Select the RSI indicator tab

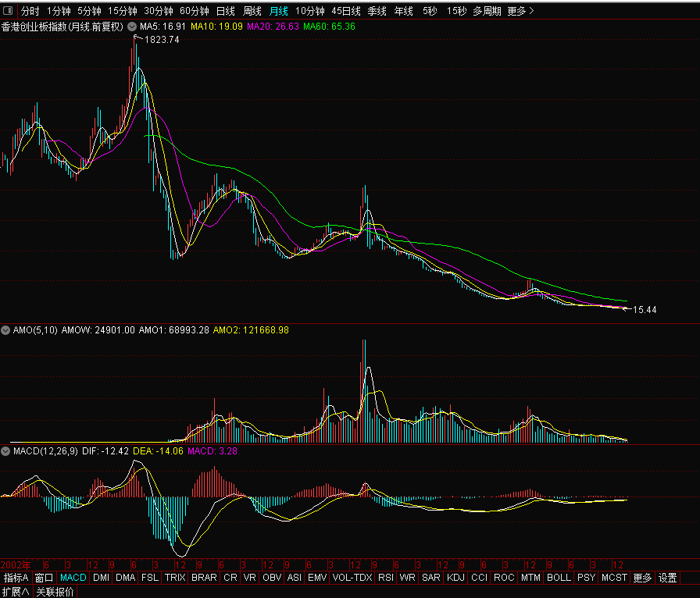point(385,578)
